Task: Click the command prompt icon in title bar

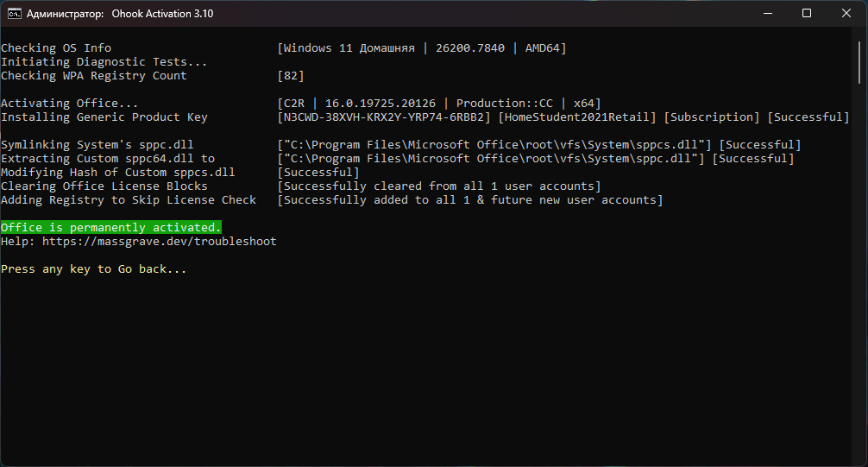Action: [14, 14]
